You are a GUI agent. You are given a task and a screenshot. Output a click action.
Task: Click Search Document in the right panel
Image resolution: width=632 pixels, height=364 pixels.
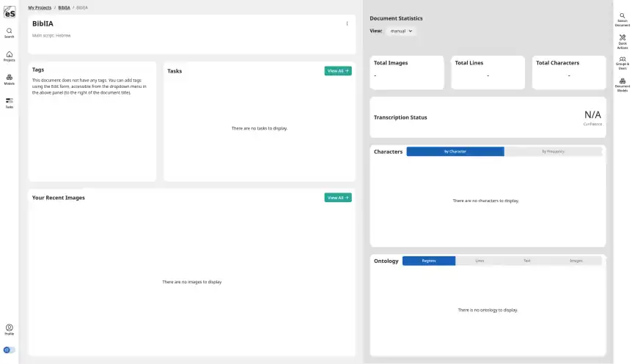click(x=622, y=19)
